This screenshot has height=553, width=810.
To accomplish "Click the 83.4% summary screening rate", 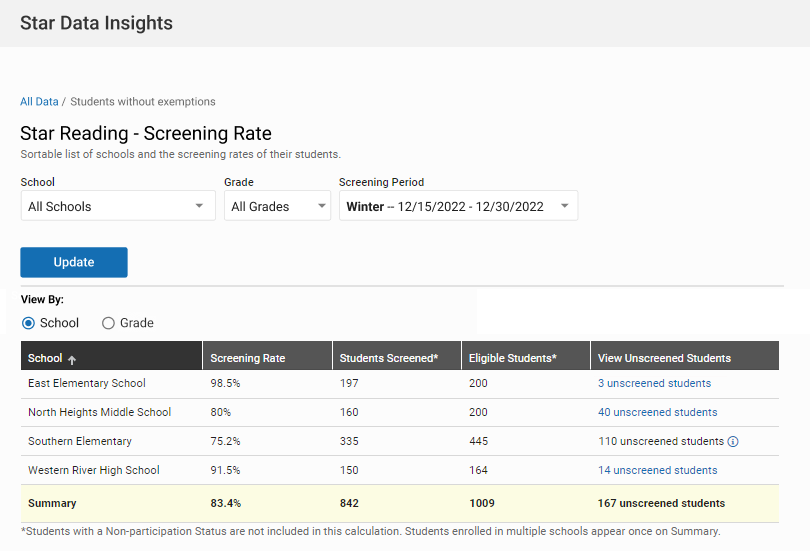I will pyautogui.click(x=226, y=503).
